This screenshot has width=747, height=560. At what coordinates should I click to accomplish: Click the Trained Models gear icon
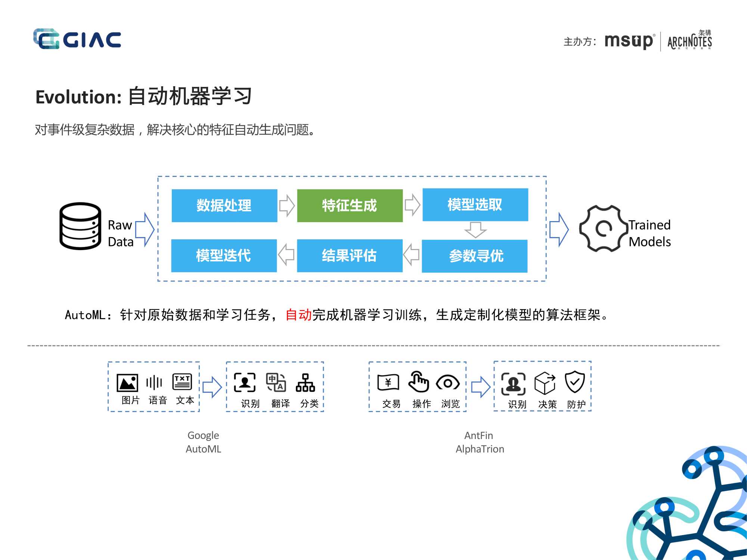[604, 228]
